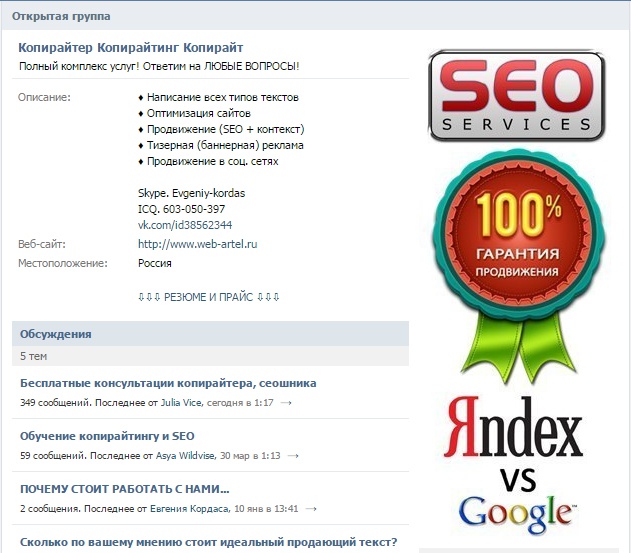
Task: Open topic Обучение копирайтингу и SEO
Action: 107,436
